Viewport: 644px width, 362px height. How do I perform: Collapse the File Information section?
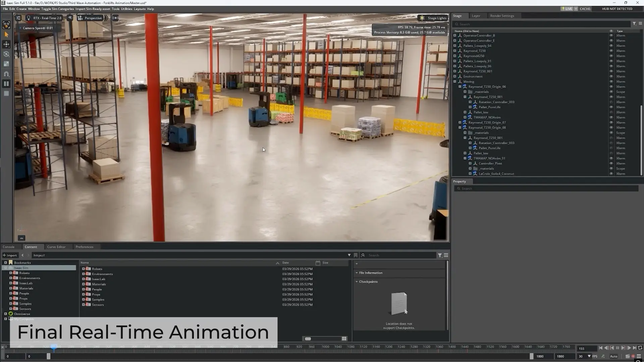[357, 273]
